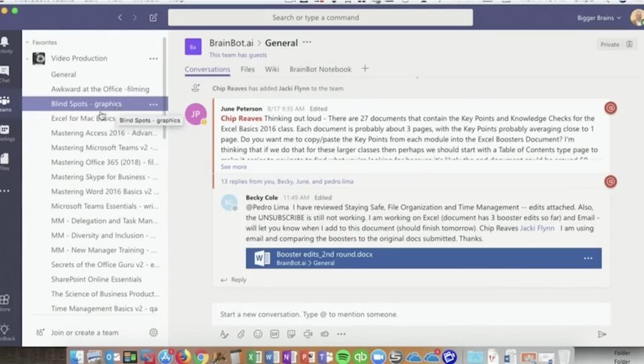Click the Private team label
Viewport: 644px width, 364px height.
(610, 44)
